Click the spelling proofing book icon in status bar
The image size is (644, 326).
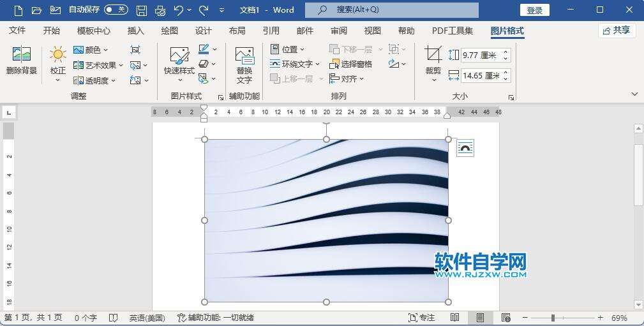point(114,318)
